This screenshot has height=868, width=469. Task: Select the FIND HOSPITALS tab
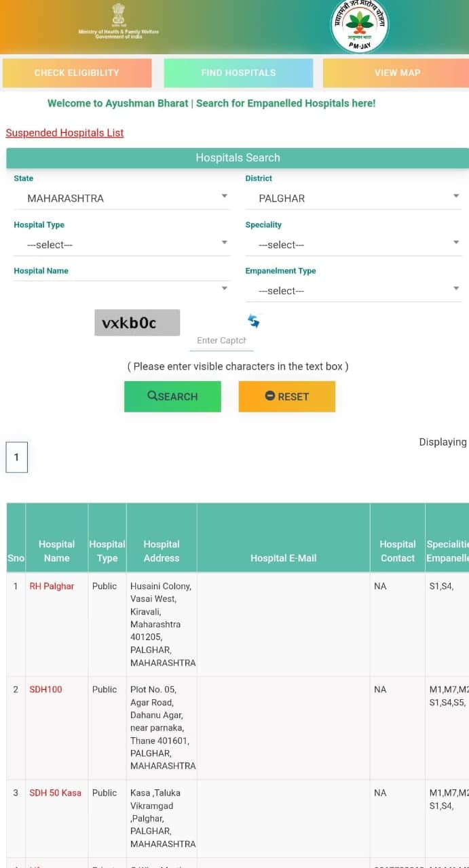[237, 72]
